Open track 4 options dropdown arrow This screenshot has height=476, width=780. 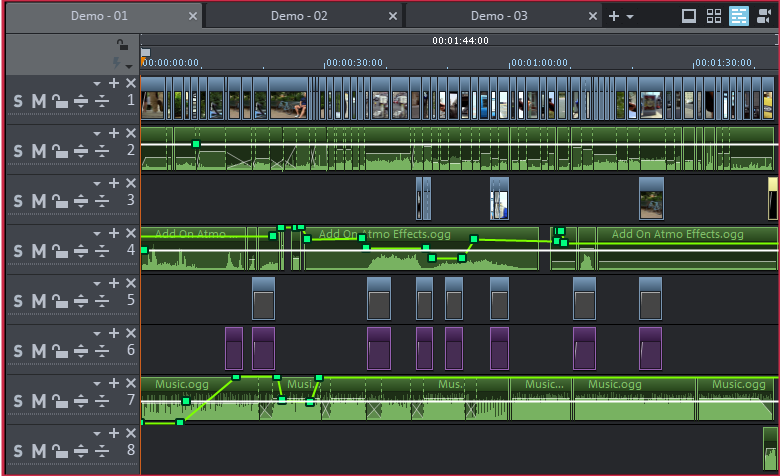(97, 233)
